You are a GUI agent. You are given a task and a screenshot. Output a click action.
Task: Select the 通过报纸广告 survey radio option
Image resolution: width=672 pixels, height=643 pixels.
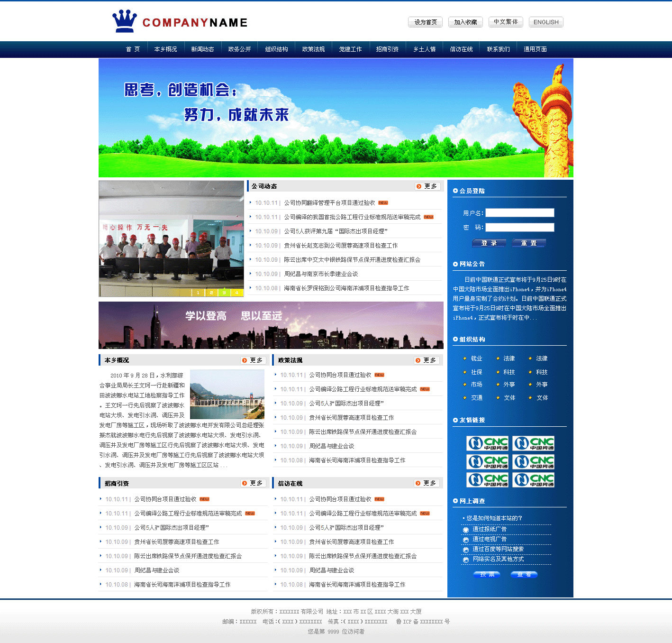(466, 530)
